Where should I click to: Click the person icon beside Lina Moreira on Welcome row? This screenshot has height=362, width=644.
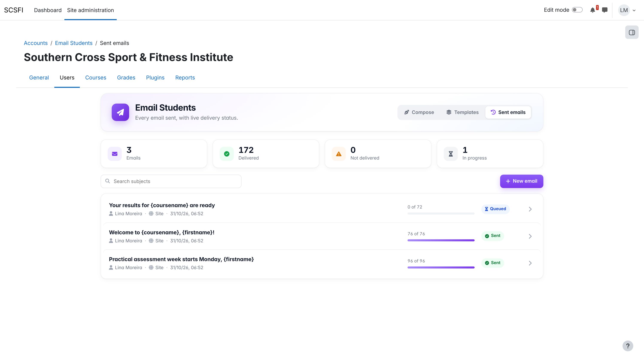coord(111,241)
